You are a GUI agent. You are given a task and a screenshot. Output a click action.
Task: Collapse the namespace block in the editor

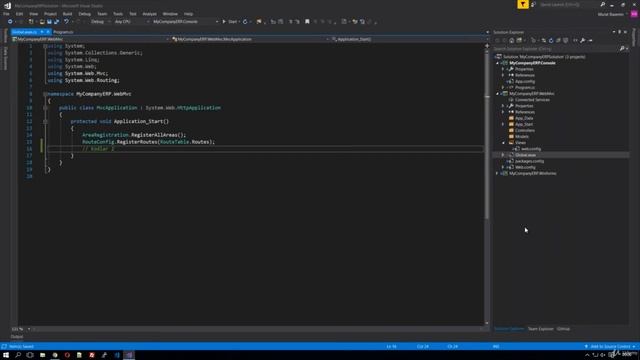45,94
